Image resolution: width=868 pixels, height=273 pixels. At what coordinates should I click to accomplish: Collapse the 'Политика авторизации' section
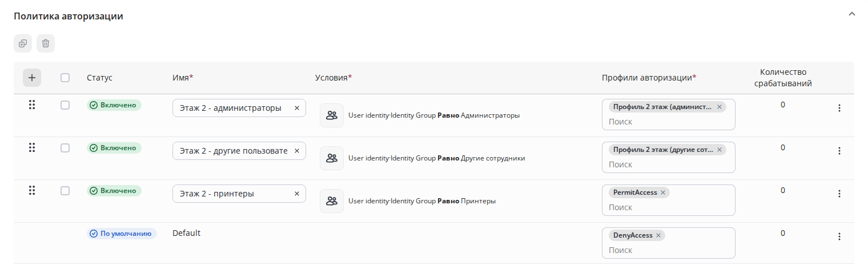tap(852, 14)
